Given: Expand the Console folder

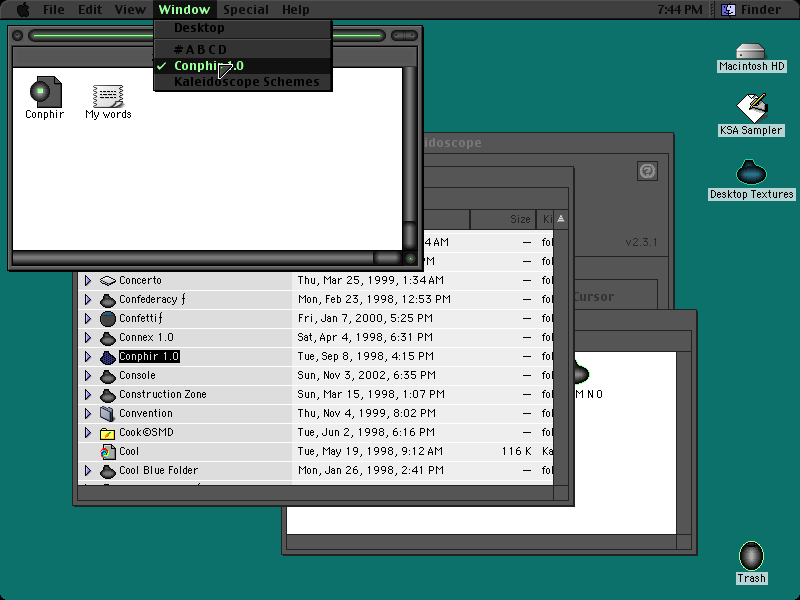Looking at the screenshot, I should 88,376.
